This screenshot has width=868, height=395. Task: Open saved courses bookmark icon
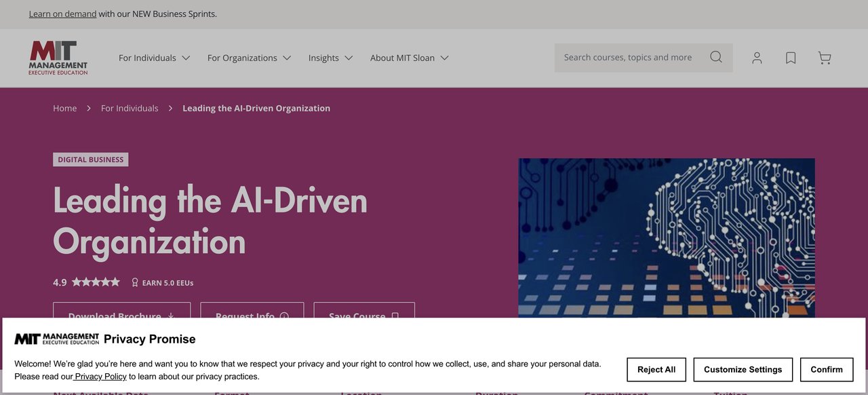pyautogui.click(x=791, y=58)
